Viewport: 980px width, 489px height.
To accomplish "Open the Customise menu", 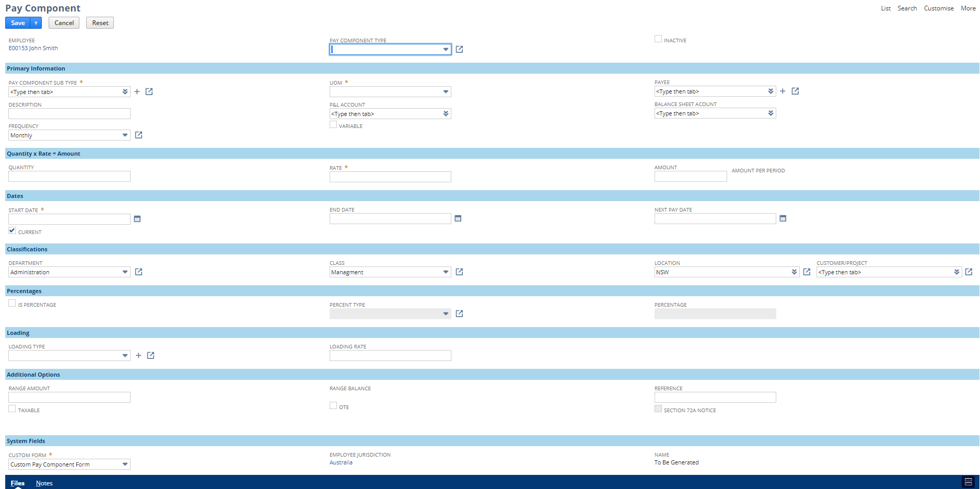I will (939, 8).
